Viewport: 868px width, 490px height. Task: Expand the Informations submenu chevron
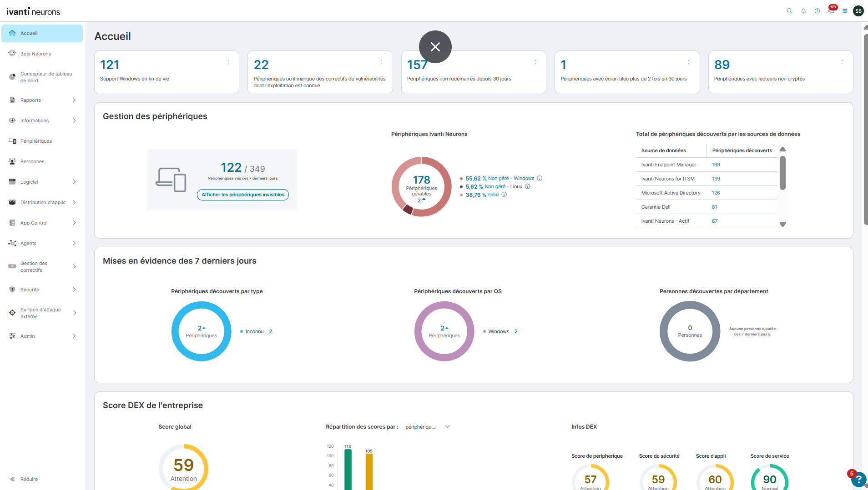point(74,120)
